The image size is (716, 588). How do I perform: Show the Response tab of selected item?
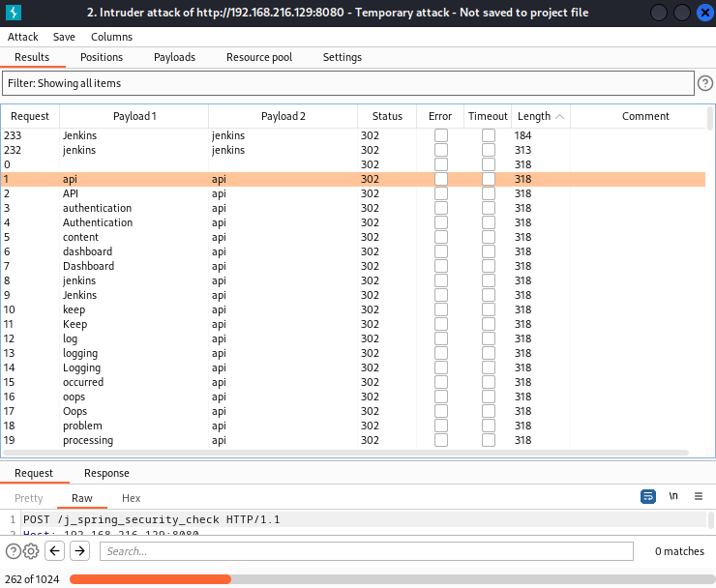coord(106,474)
